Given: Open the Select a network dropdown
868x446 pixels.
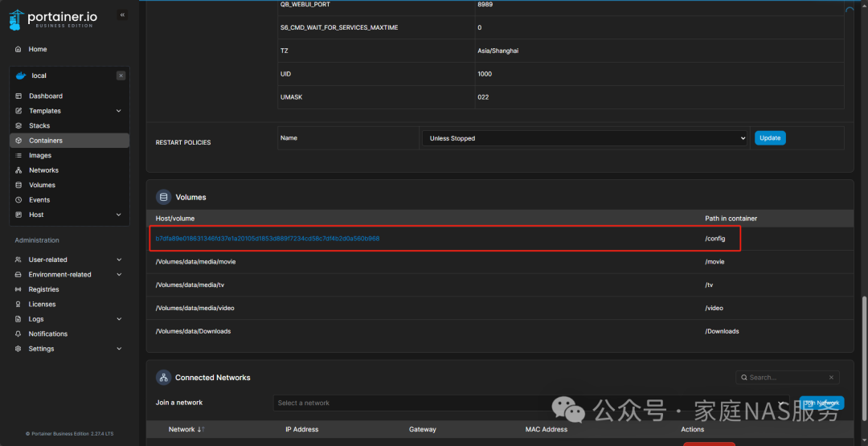Looking at the screenshot, I should pyautogui.click(x=533, y=403).
